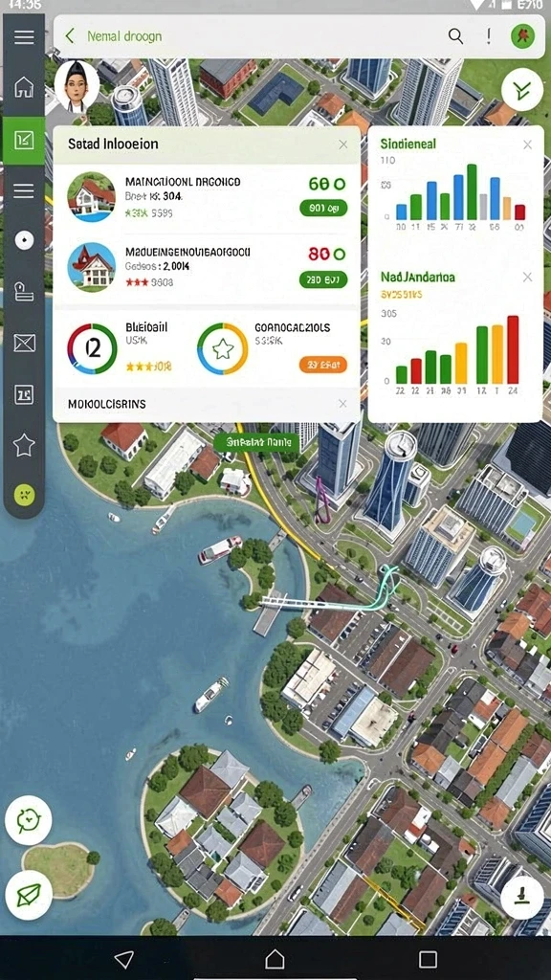Click the round pin button at lower right
This screenshot has width=551, height=980.
[x=522, y=898]
